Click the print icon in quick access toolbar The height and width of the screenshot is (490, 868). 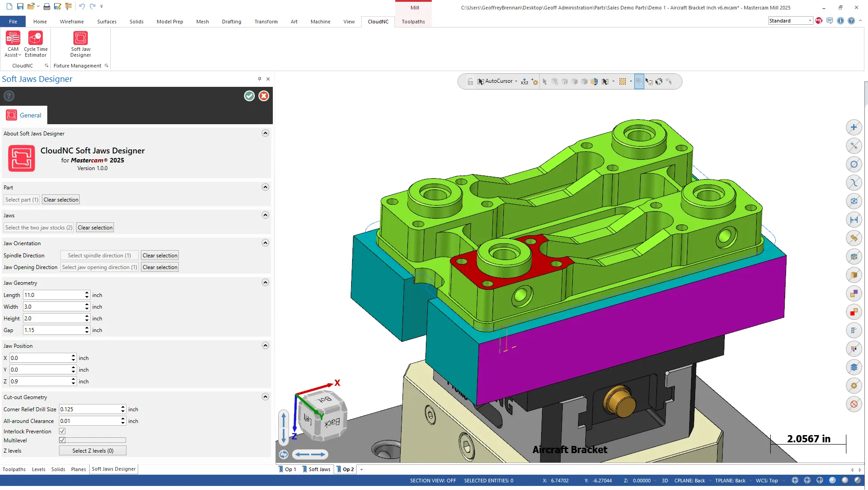point(46,6)
